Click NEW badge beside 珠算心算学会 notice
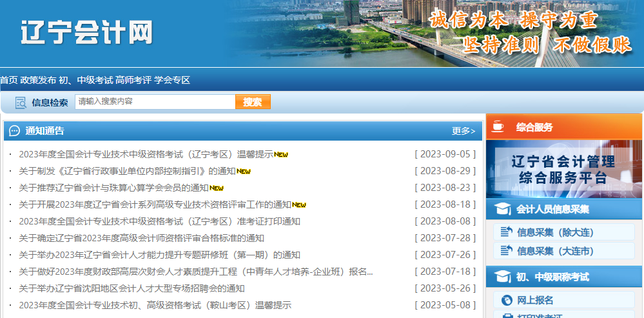644x318 pixels. [x=217, y=188]
